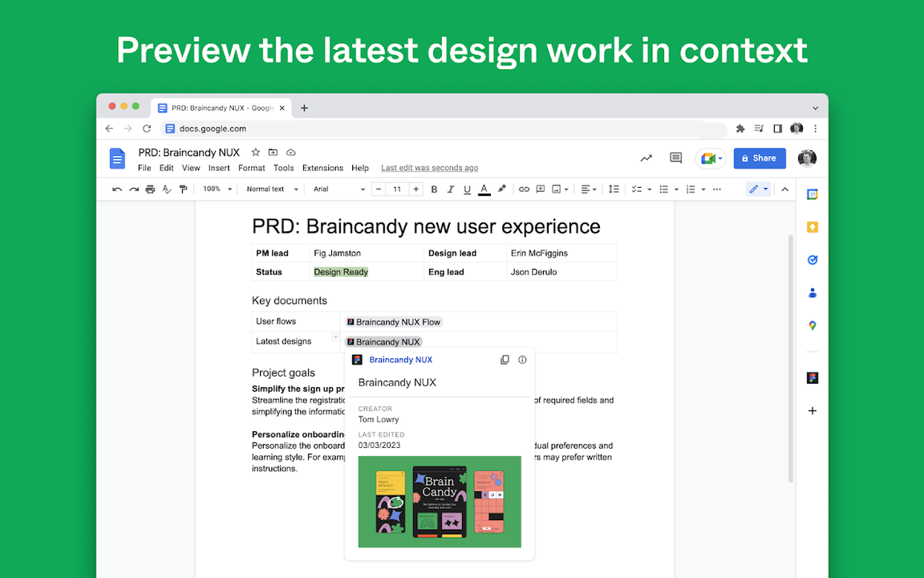Image resolution: width=924 pixels, height=578 pixels.
Task: Open the text color picker
Action: click(x=484, y=189)
